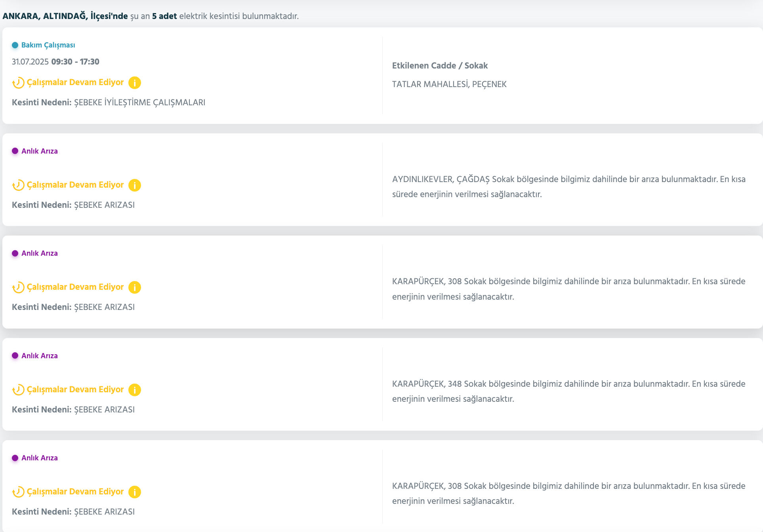The image size is (763, 532).
Task: Click the Etkilenen Cadde / Sokak heading
Action: pos(440,66)
